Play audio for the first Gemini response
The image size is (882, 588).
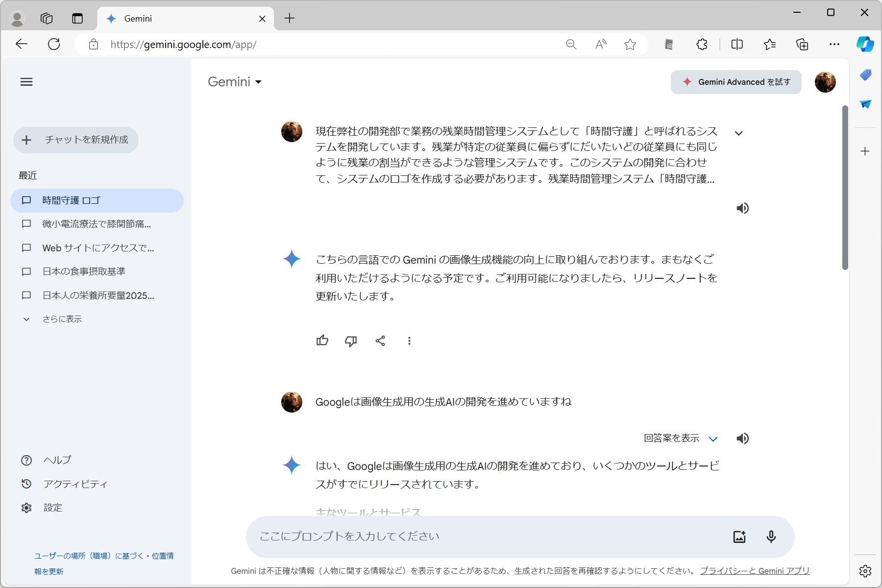pyautogui.click(x=742, y=208)
